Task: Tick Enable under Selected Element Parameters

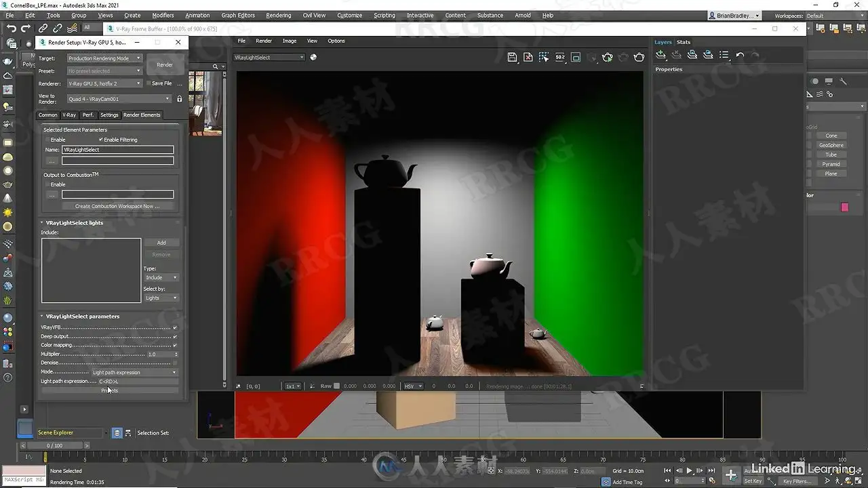Action: click(47, 140)
